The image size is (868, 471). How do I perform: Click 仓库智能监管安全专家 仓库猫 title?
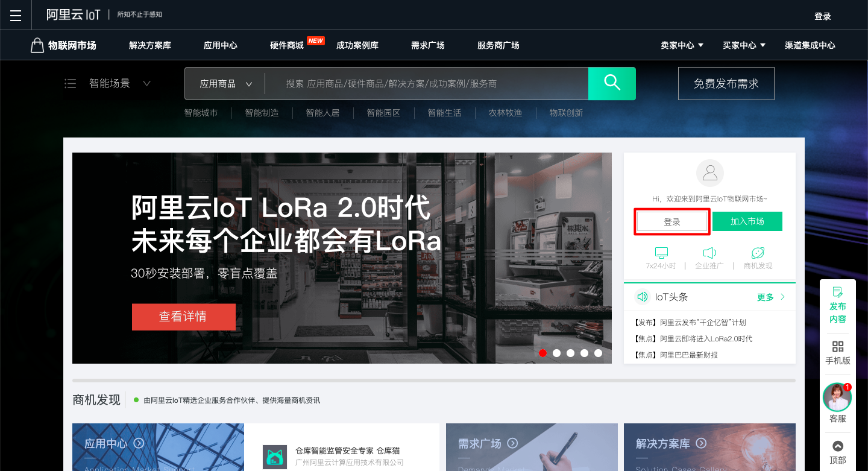(x=348, y=450)
